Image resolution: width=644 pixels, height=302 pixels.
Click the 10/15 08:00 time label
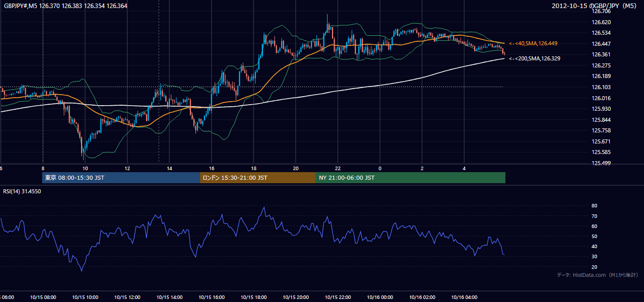43,297
